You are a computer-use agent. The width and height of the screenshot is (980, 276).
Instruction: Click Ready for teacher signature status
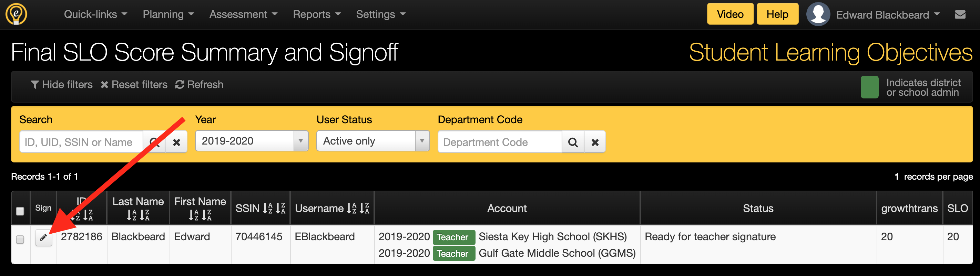710,236
